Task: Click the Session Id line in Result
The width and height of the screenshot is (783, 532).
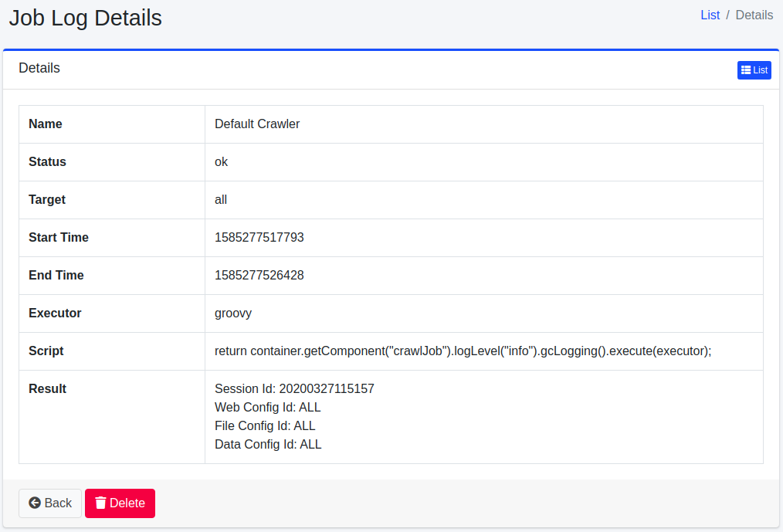Action: click(294, 389)
